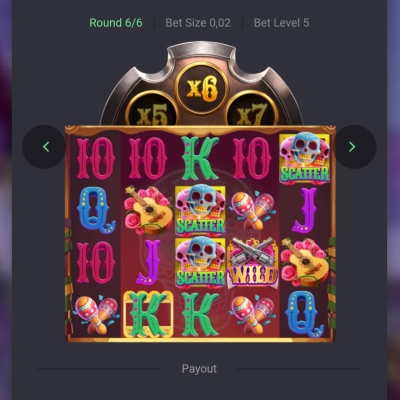Click the WILD crossed pistols symbol

pos(252,263)
